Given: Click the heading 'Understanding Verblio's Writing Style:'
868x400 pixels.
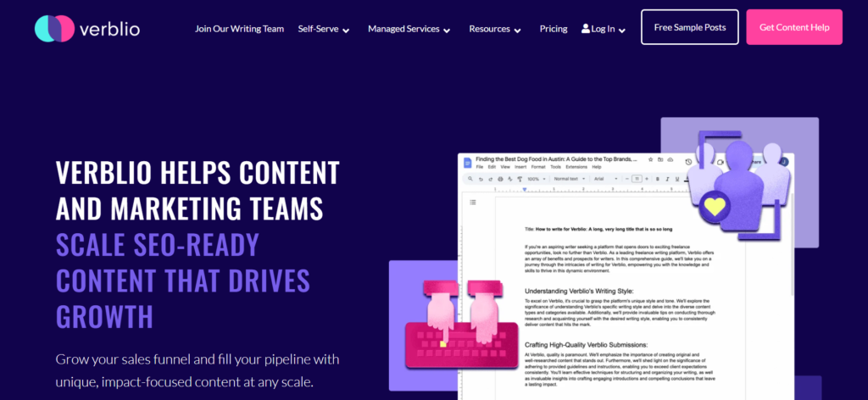Looking at the screenshot, I should 579,291.
